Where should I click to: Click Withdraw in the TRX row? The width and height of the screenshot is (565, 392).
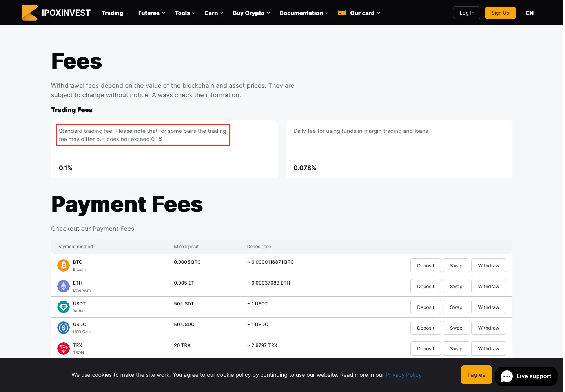coord(488,348)
